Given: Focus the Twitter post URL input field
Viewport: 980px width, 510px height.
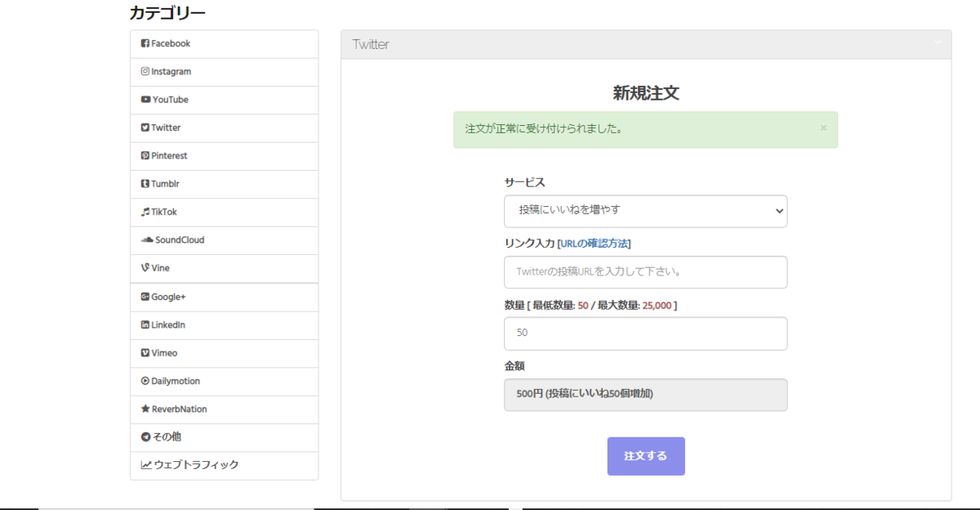Looking at the screenshot, I should pos(646,272).
